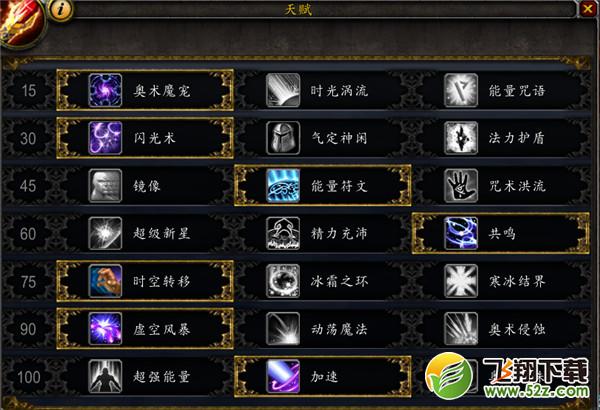Click the 超强能量 talent icon
Image resolution: width=600 pixels, height=410 pixels.
tap(105, 376)
